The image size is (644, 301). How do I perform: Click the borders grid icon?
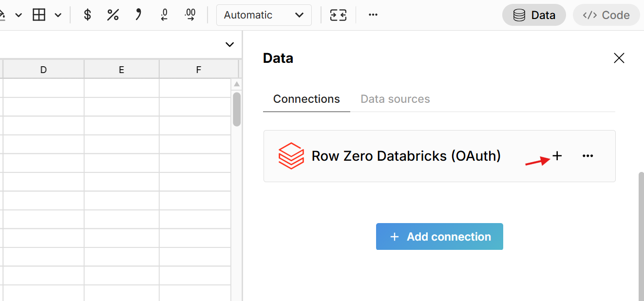(x=38, y=15)
